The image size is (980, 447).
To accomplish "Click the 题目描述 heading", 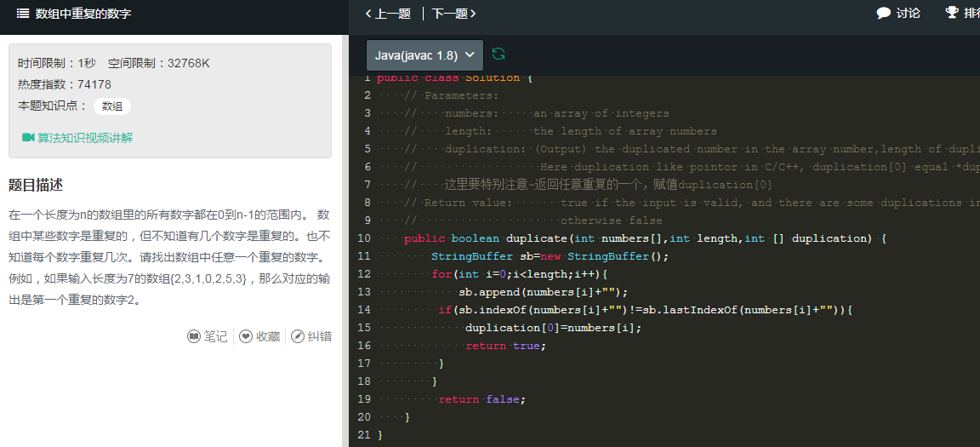I will click(x=36, y=186).
